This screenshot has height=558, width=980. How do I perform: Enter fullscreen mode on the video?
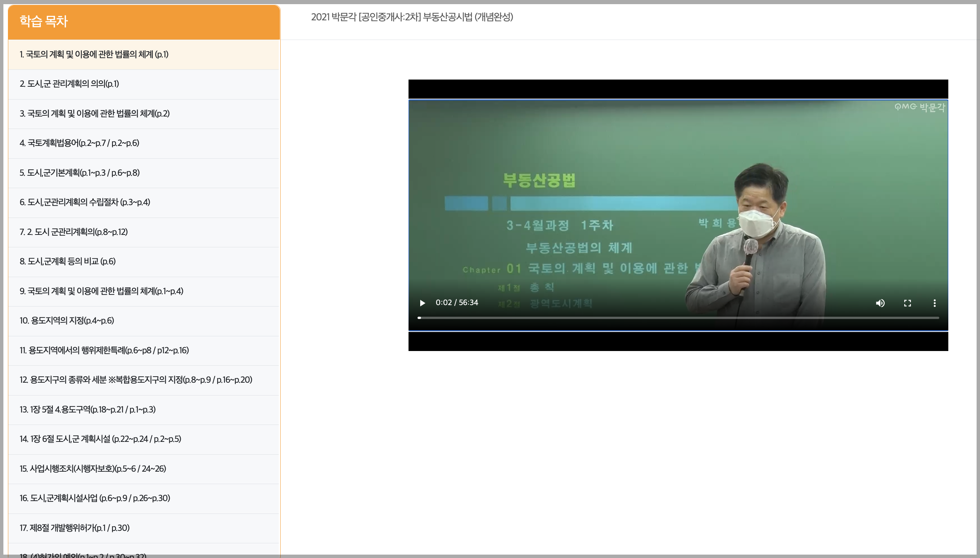[907, 303]
